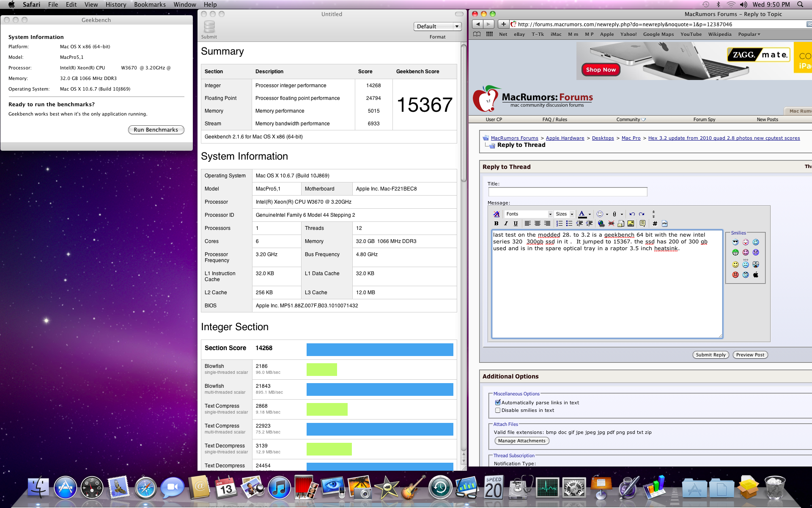Screen dimensions: 812x508
Task: Wrap selection in PHP tags icon
Action: 664,224
